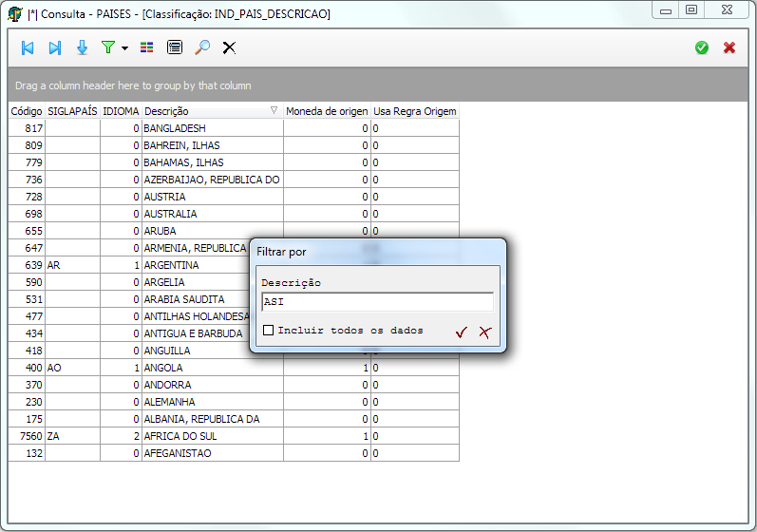Click the list view toolbar icon
The height and width of the screenshot is (532, 757).
tap(174, 47)
